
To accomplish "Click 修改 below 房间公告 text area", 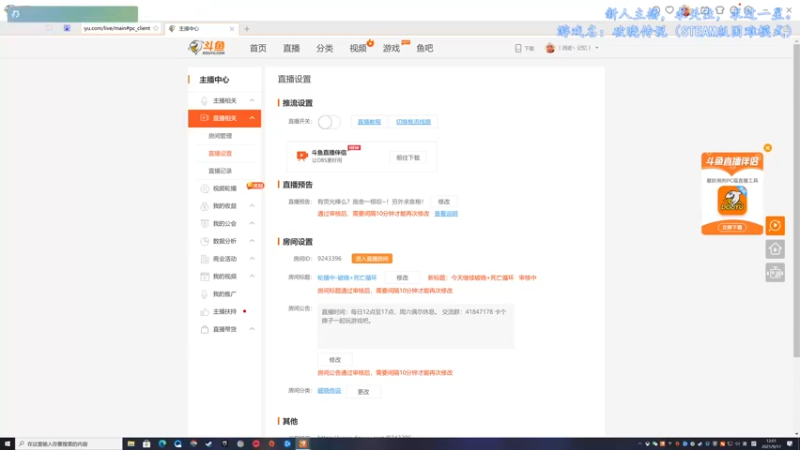I will tap(335, 360).
